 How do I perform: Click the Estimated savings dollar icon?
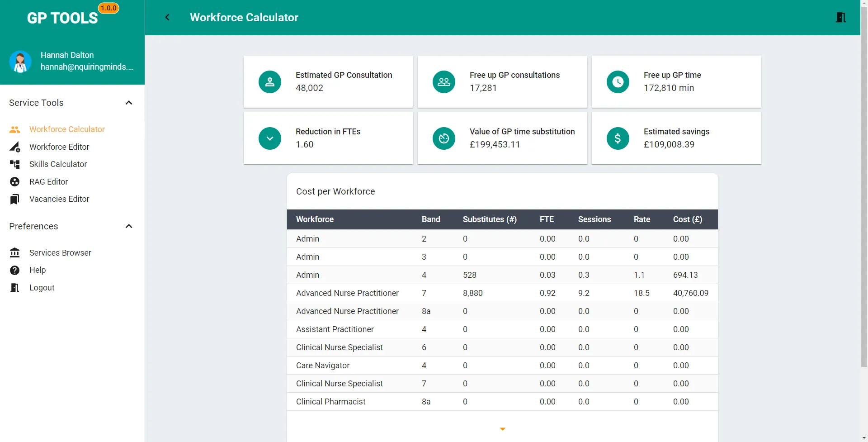tap(618, 138)
